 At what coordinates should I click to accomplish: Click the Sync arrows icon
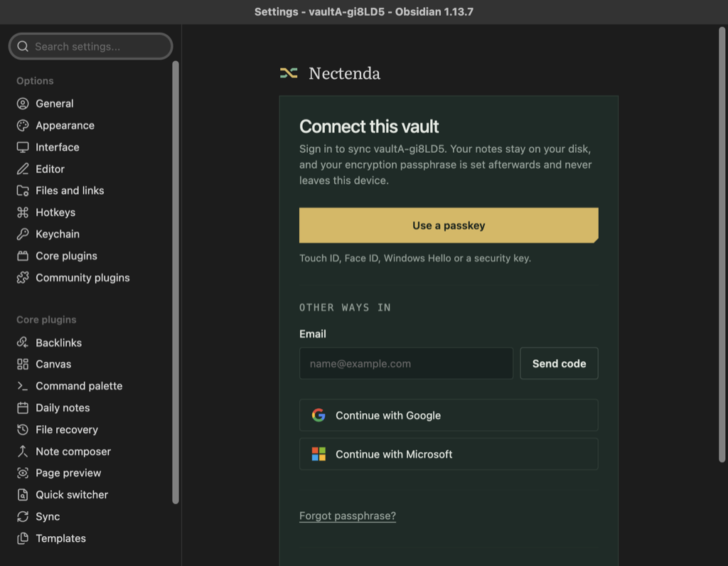[23, 516]
